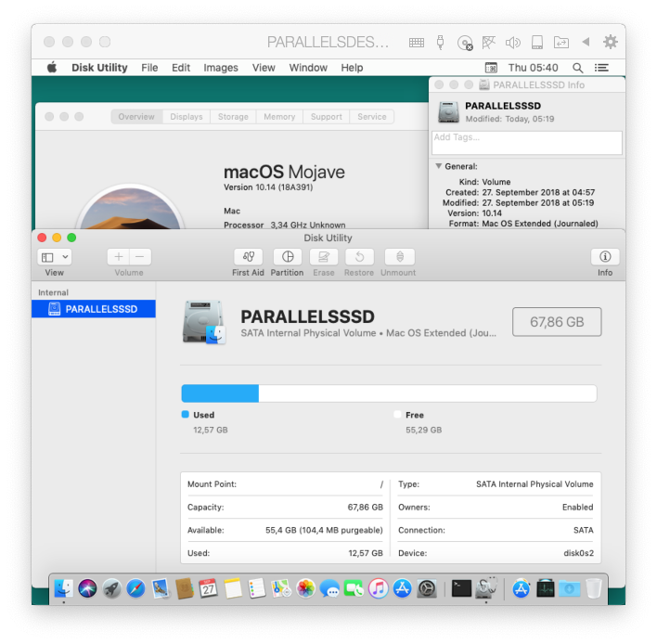Click the Add Tags field
The image size is (657, 644).
pos(527,143)
